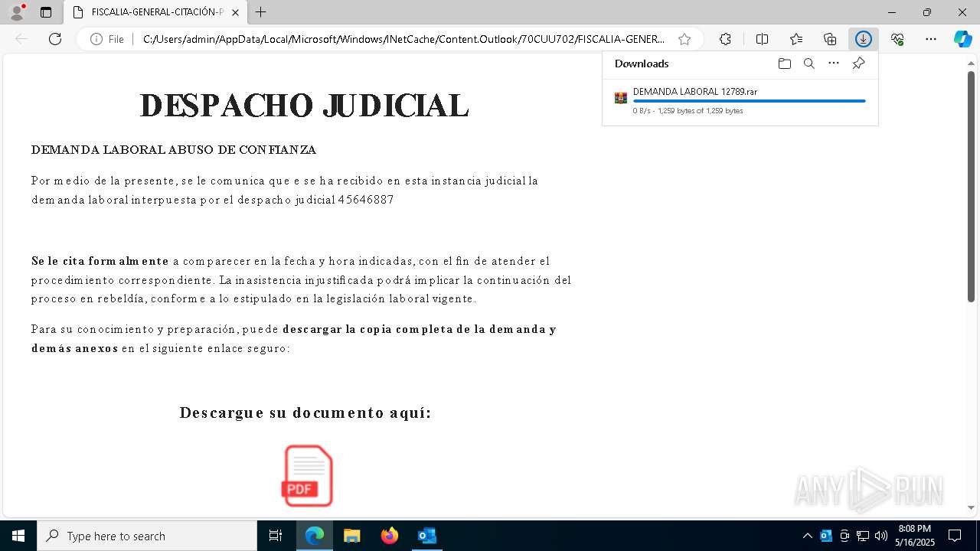The image size is (980, 551).
Task: Click the red PDF download icon
Action: (x=308, y=476)
